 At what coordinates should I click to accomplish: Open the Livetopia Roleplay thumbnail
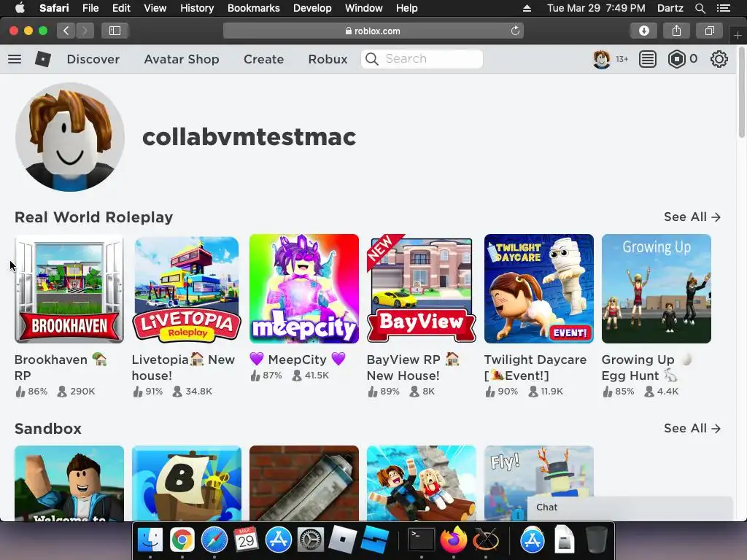click(186, 289)
